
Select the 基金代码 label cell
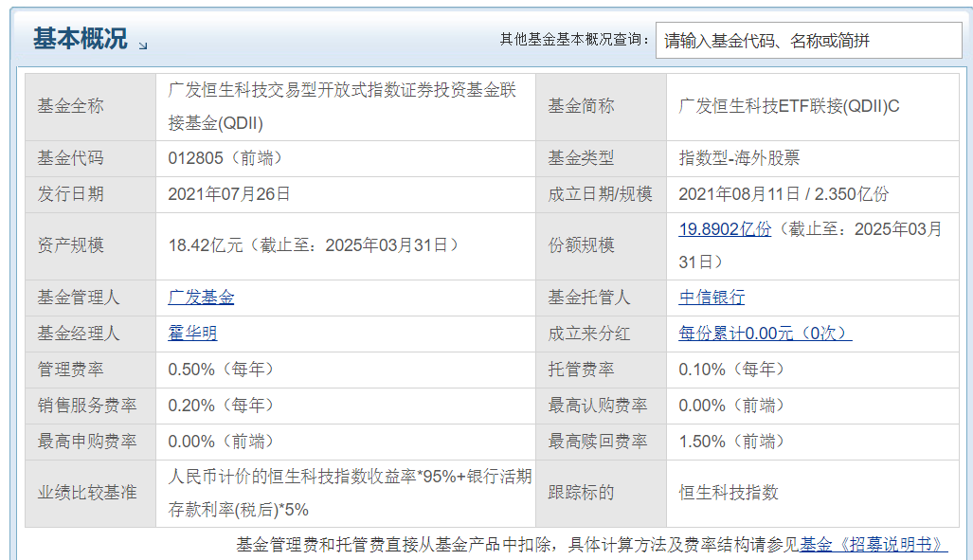(90, 158)
